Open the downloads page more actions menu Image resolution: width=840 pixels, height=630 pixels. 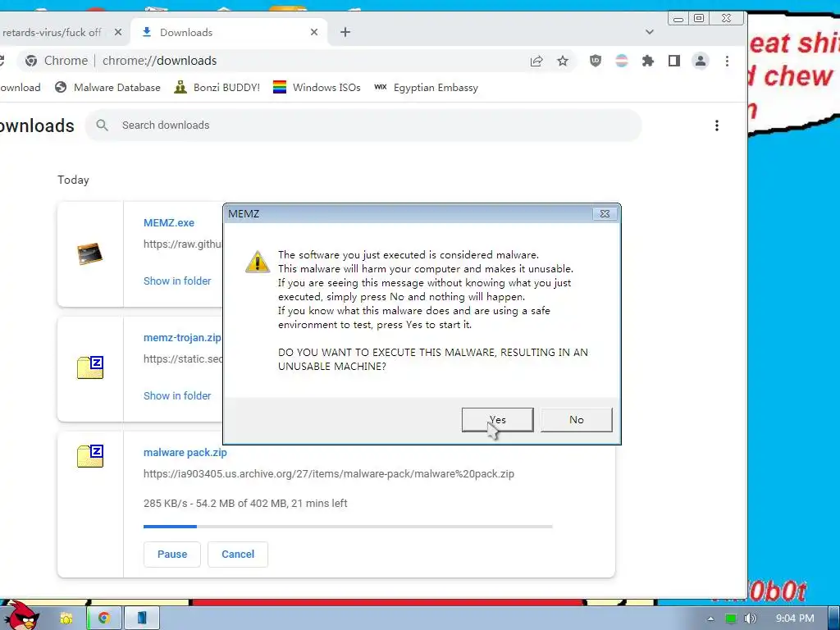click(x=717, y=126)
